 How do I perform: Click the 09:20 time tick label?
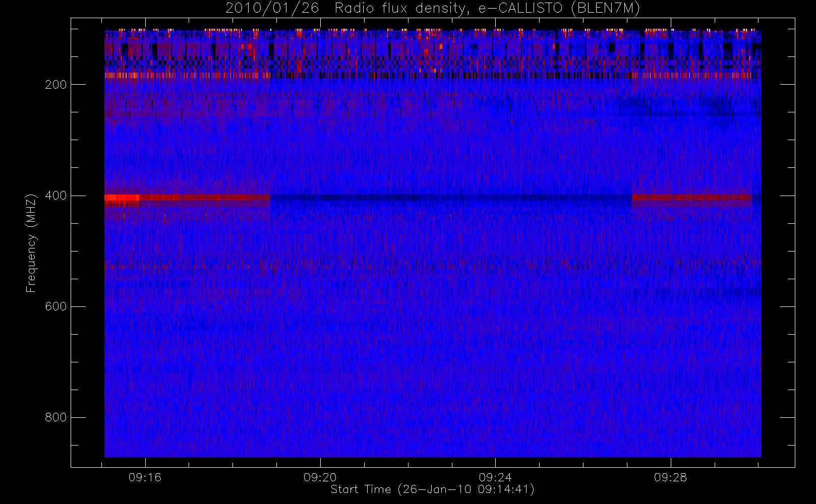(x=320, y=477)
